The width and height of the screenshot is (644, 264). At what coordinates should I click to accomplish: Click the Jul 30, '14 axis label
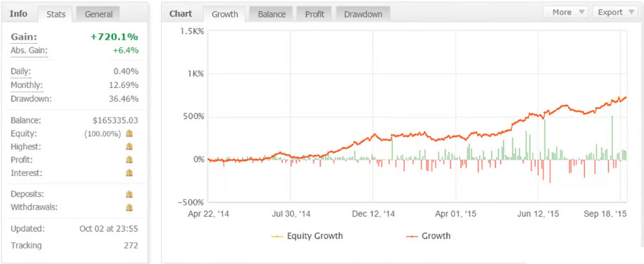coord(291,214)
